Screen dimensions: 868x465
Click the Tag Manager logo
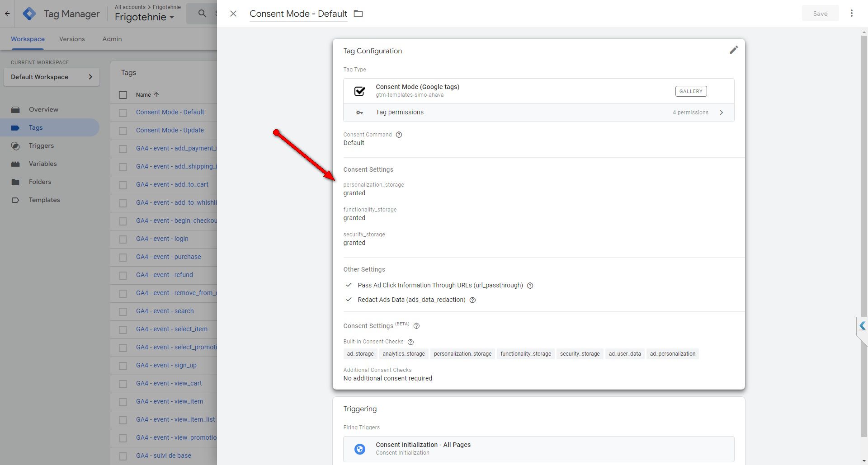29,14
